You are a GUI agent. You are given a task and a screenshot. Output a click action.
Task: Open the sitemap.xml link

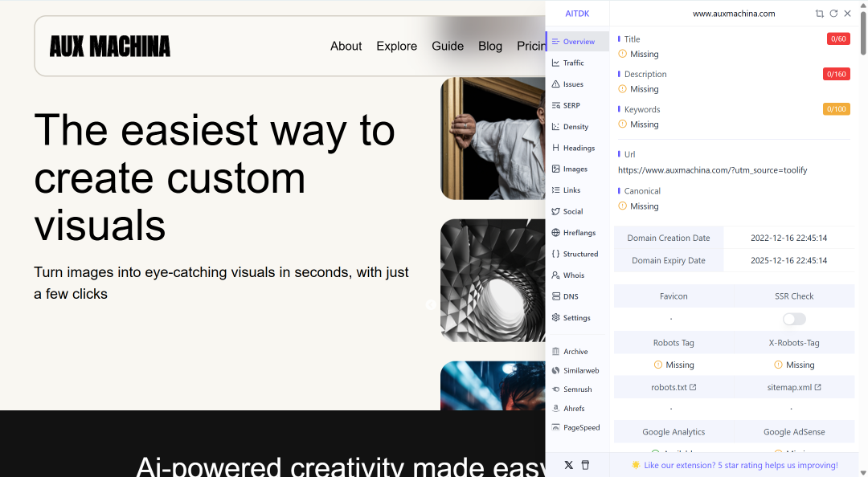tap(794, 387)
